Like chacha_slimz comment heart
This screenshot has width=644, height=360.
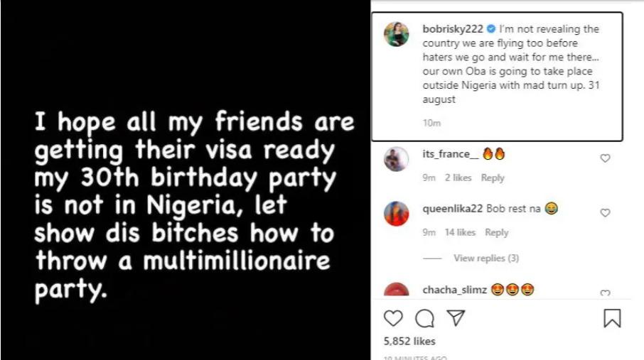605,293
